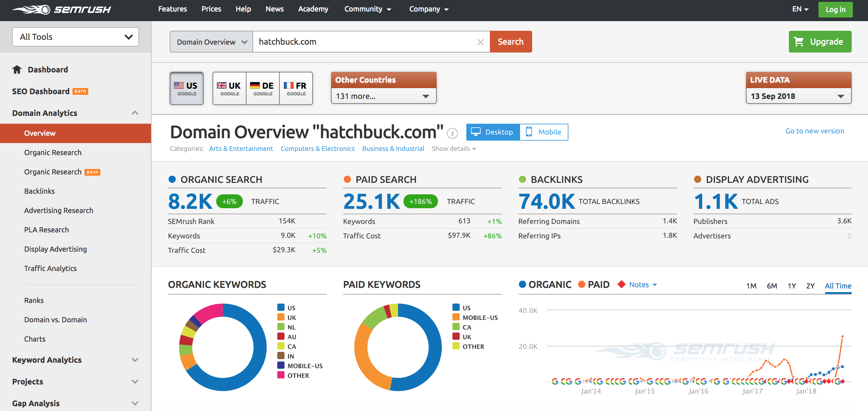Open the Company menu dropdown
This screenshot has height=411, width=868.
pos(429,9)
